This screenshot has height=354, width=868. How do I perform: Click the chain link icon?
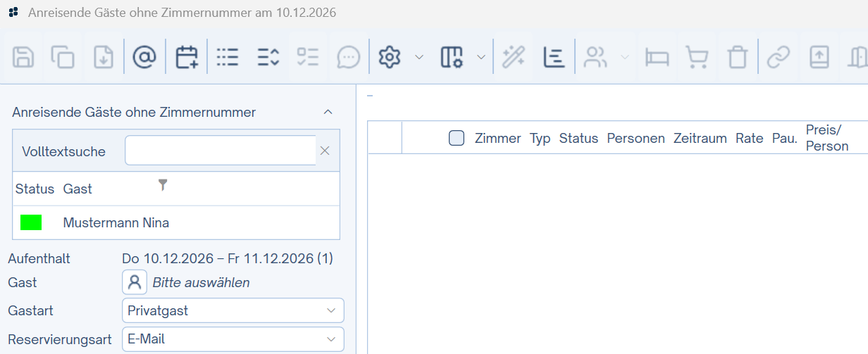778,57
